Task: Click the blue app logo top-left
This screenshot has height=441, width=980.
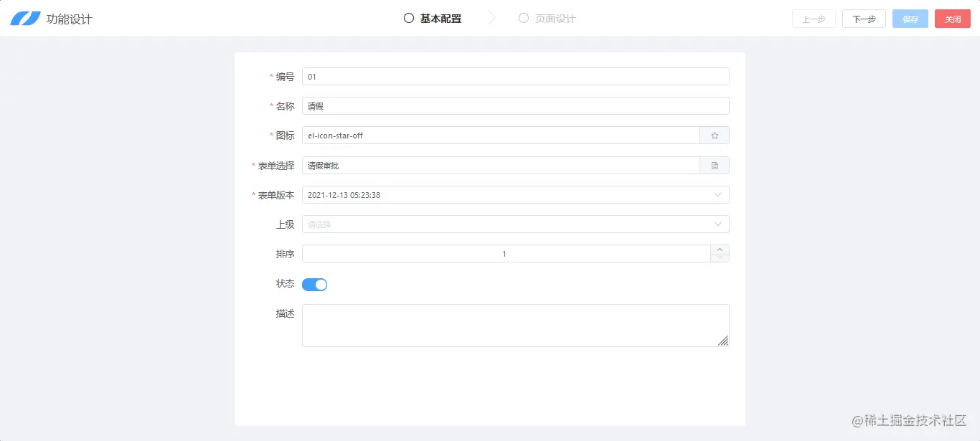Action: pos(25,18)
